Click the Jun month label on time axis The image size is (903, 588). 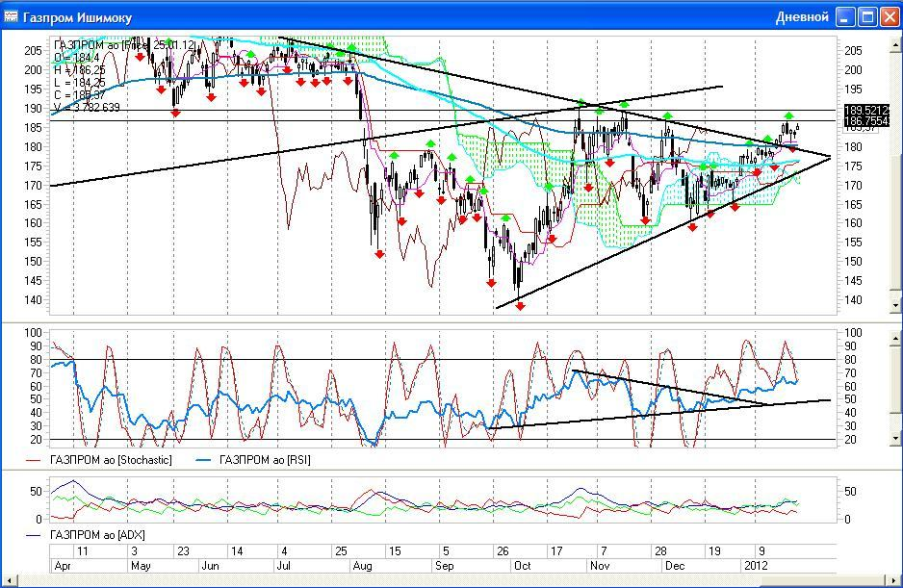click(x=210, y=566)
